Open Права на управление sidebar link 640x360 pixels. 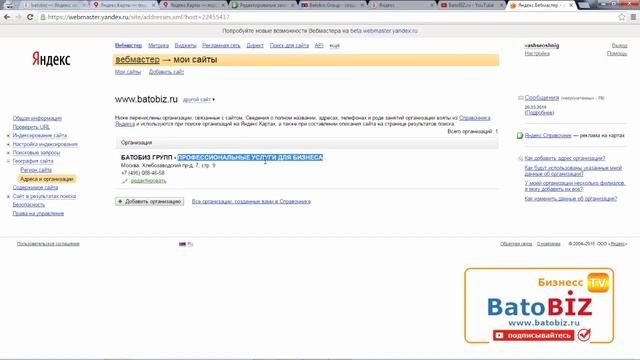38,213
